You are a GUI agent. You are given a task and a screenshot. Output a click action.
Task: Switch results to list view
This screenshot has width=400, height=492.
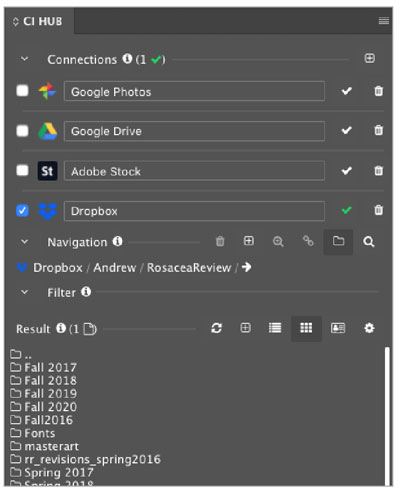coord(275,328)
